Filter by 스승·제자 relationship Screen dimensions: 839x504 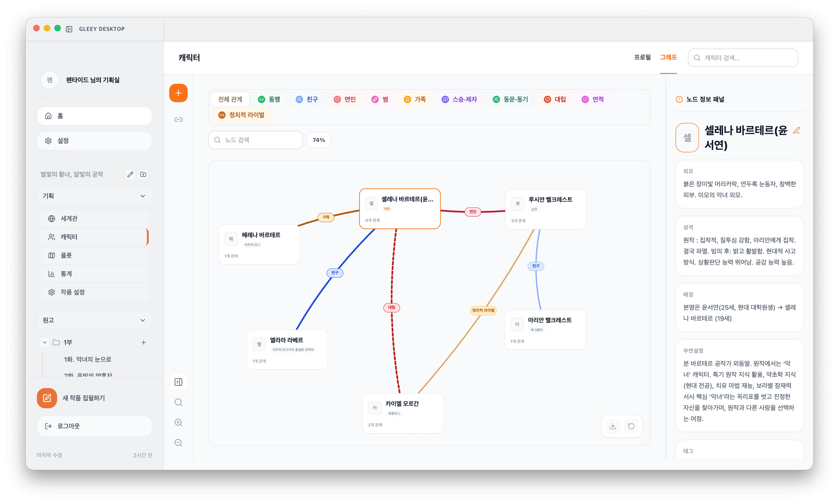tap(459, 99)
